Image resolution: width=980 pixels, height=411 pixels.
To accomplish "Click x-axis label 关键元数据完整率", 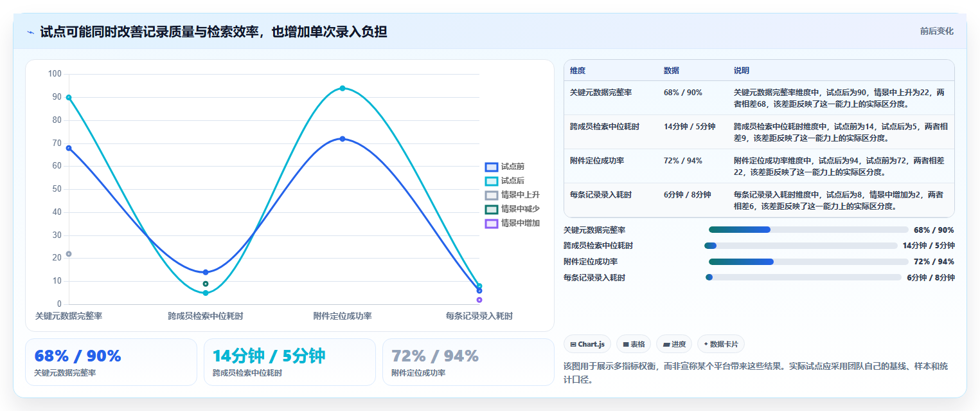I will pyautogui.click(x=69, y=316).
